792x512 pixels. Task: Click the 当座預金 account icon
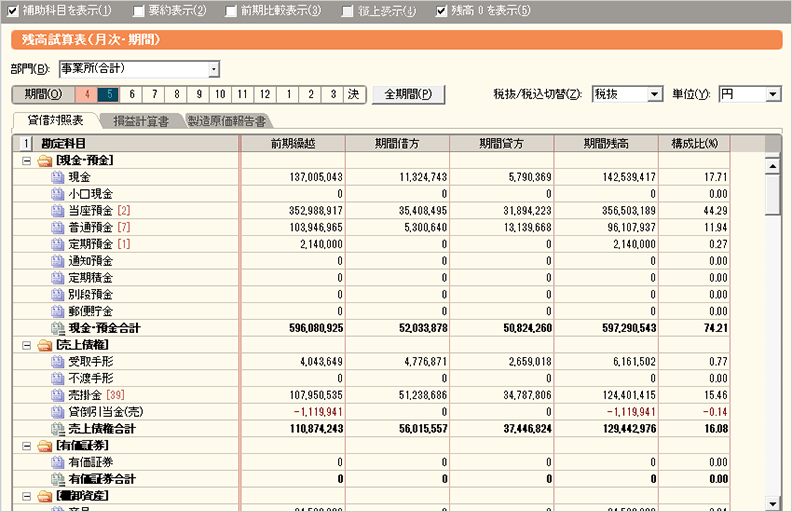(57, 211)
